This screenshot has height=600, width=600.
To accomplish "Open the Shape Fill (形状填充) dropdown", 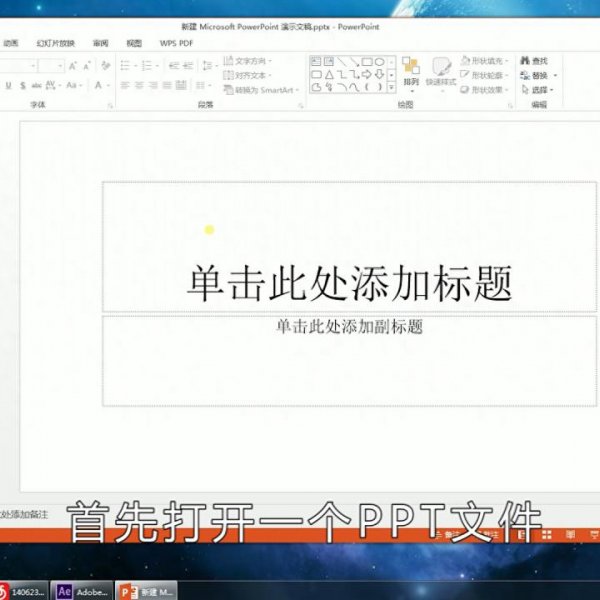I will pyautogui.click(x=487, y=61).
